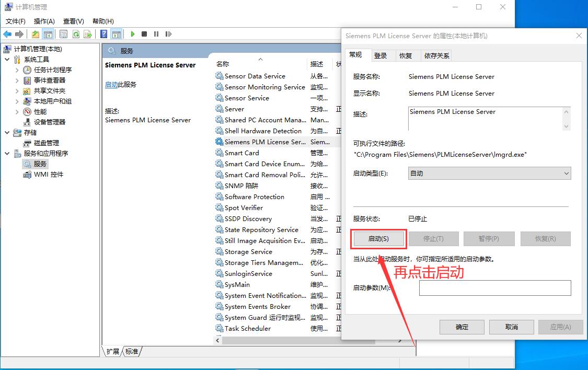588x370 pixels.
Task: Click the 启动 link in services description pane
Action: [111, 85]
